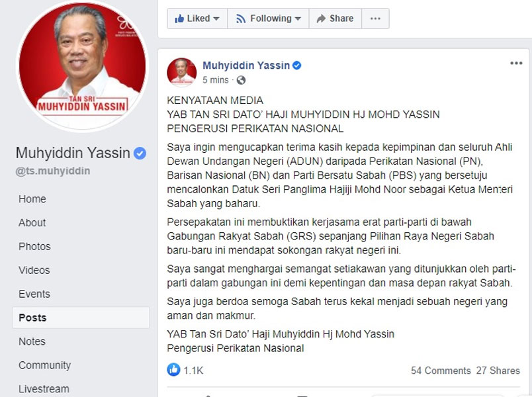Select the Community sidebar item
Image resolution: width=532 pixels, height=397 pixels.
tap(45, 365)
